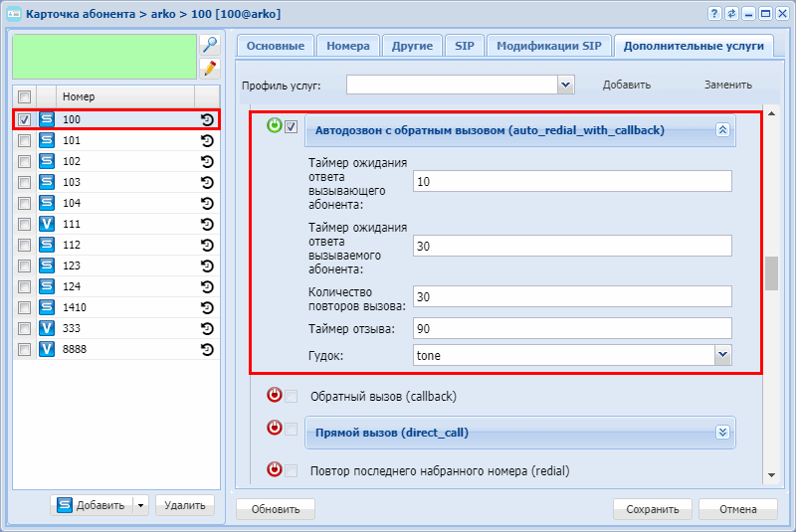Click red power icon of callback service
This screenshot has width=796, height=532.
click(275, 395)
